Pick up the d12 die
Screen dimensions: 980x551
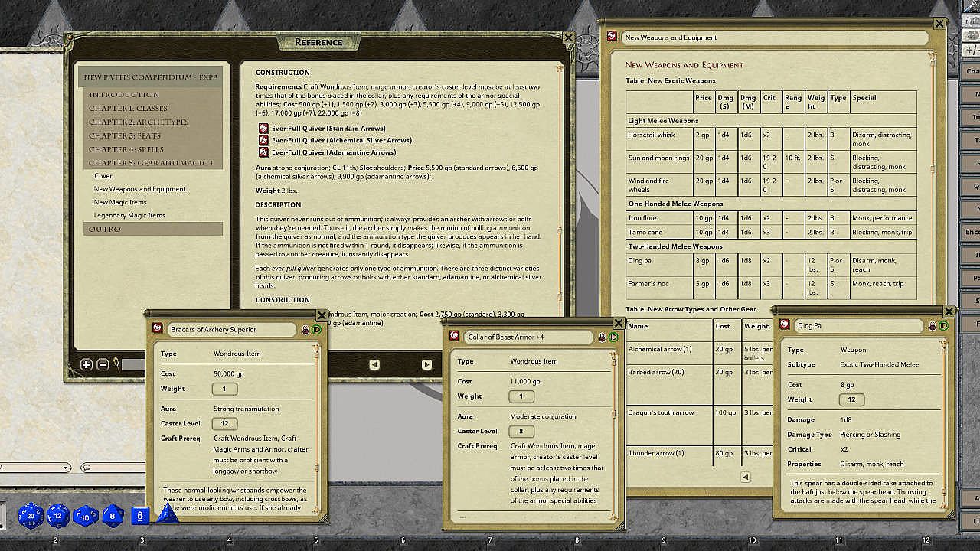[x=59, y=516]
